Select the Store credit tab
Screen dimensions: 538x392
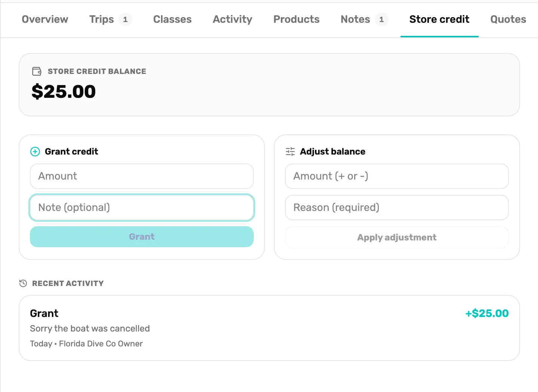click(x=439, y=19)
